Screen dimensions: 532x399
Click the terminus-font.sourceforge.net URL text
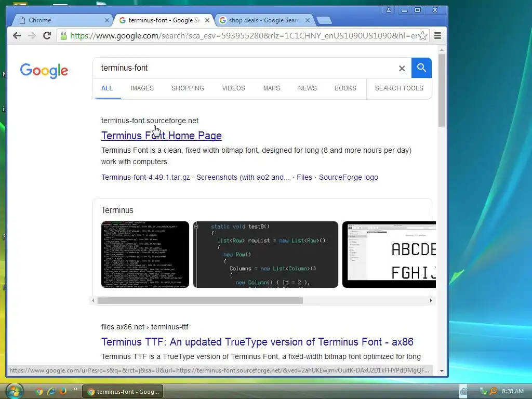point(150,121)
